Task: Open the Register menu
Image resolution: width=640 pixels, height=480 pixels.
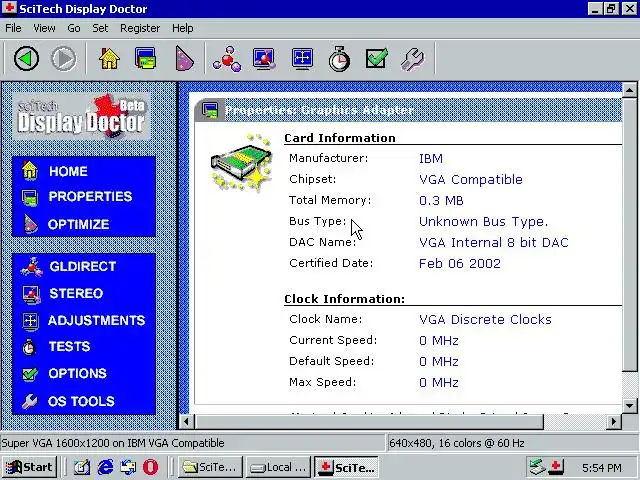Action: (x=140, y=28)
